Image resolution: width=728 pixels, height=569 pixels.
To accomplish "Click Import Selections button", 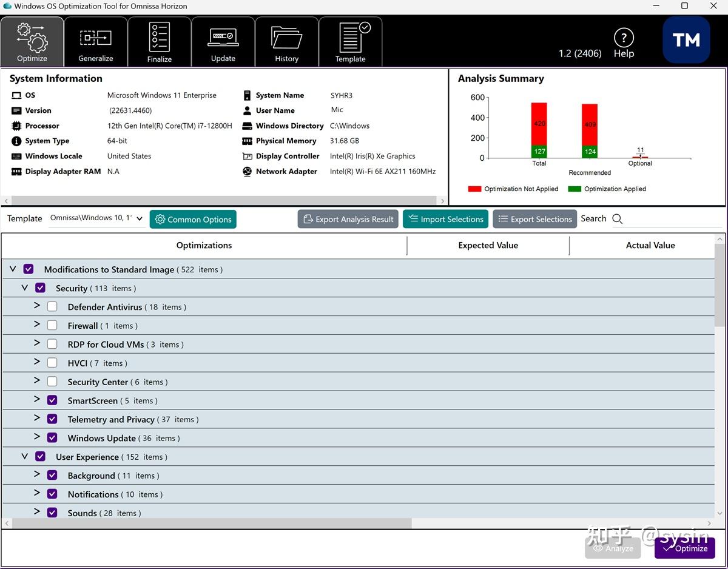I will point(446,219).
